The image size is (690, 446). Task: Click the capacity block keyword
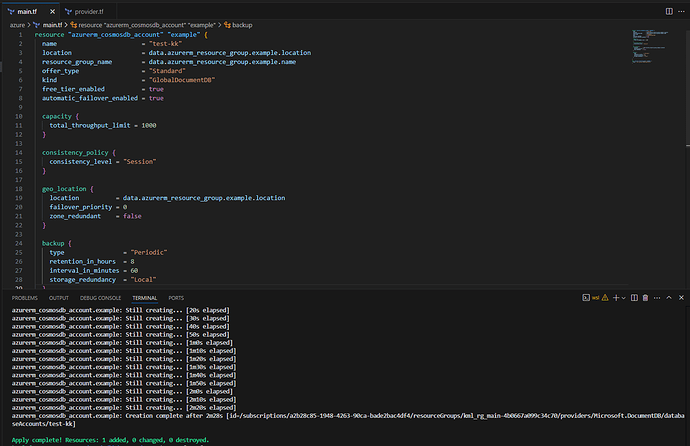[56, 116]
